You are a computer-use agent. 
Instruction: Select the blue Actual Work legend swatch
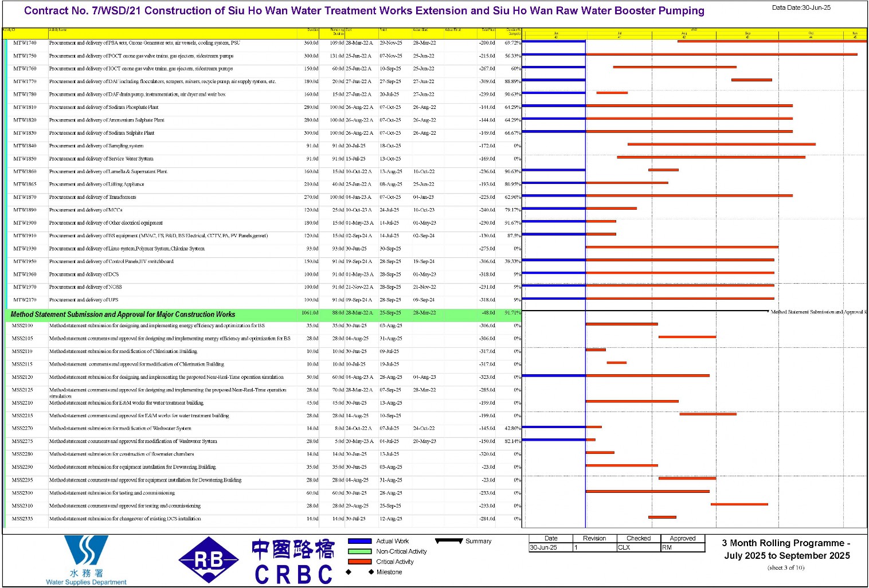pyautogui.click(x=360, y=541)
